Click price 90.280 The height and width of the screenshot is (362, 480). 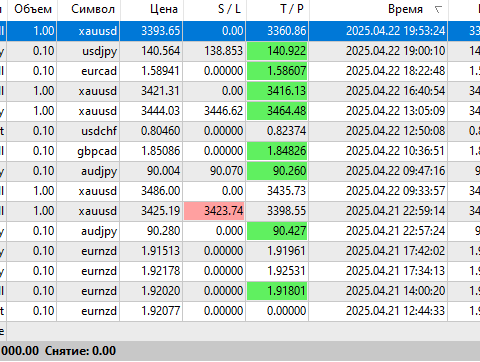pos(163,231)
